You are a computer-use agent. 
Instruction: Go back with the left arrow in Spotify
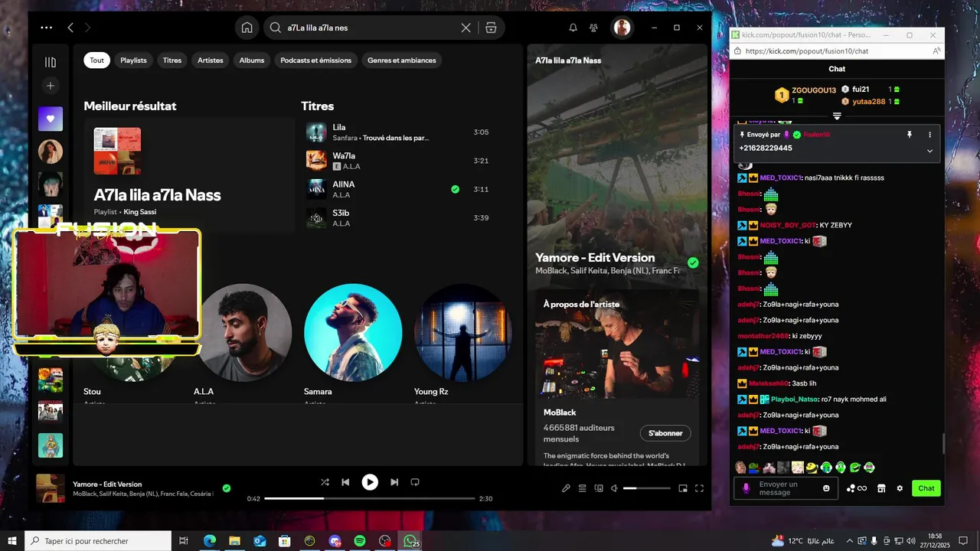70,28
